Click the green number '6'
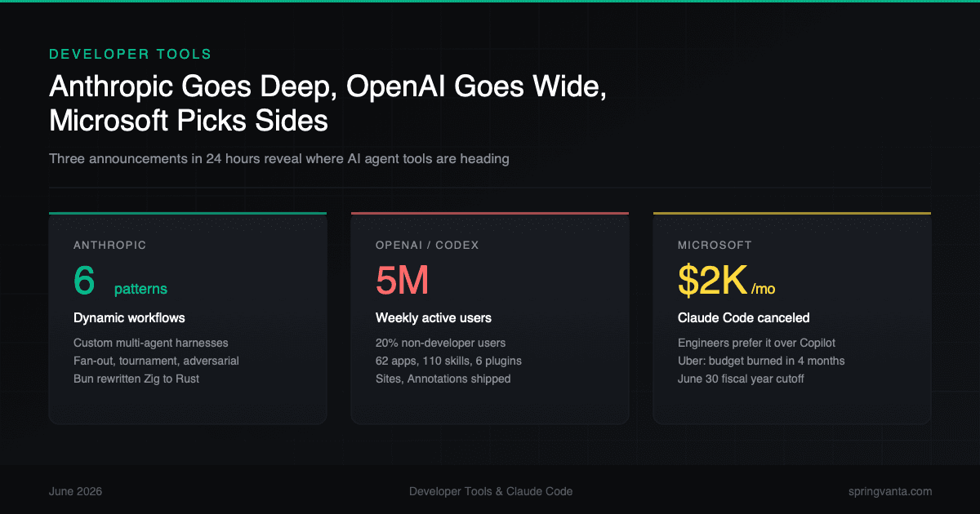Image resolution: width=980 pixels, height=514 pixels. 84,281
